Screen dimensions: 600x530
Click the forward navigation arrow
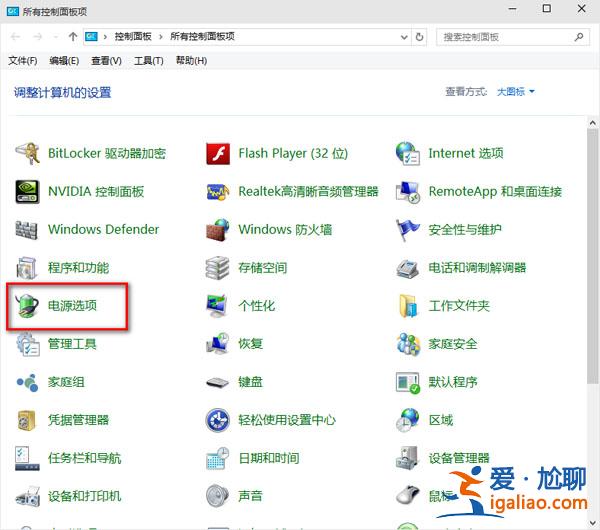pos(38,37)
